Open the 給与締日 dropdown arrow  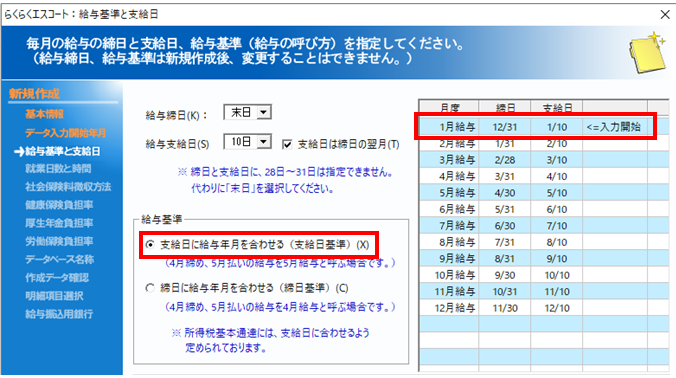click(x=264, y=113)
